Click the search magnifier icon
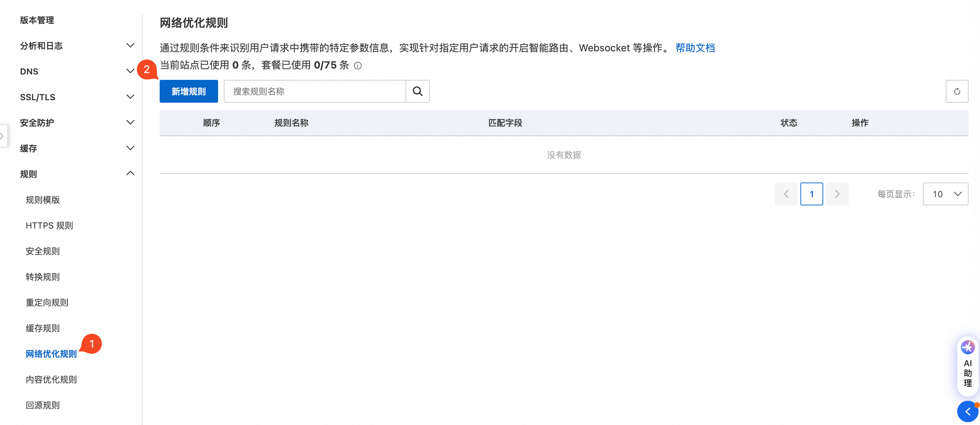 tap(417, 91)
